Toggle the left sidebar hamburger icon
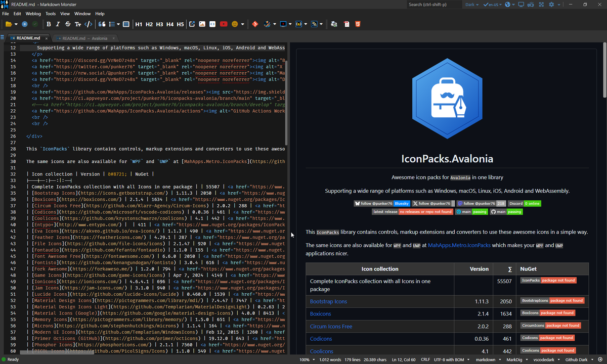Viewport: 607px width, 364px height. [3, 37]
